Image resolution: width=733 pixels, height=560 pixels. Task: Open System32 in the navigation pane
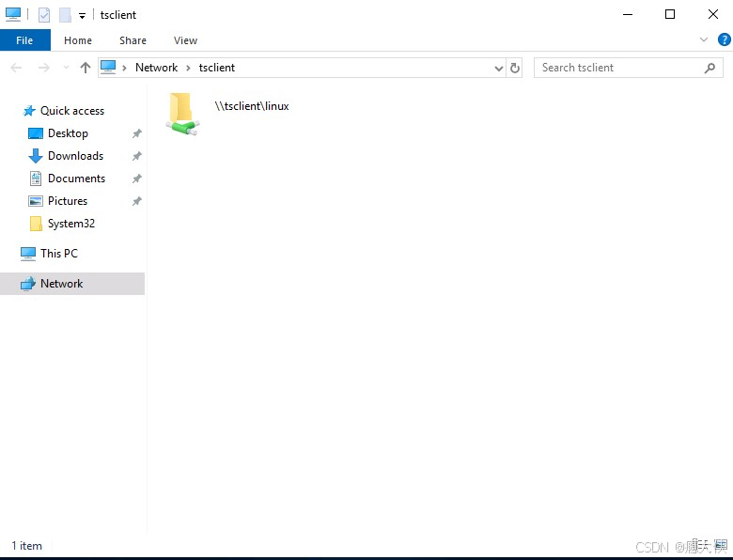[71, 224]
